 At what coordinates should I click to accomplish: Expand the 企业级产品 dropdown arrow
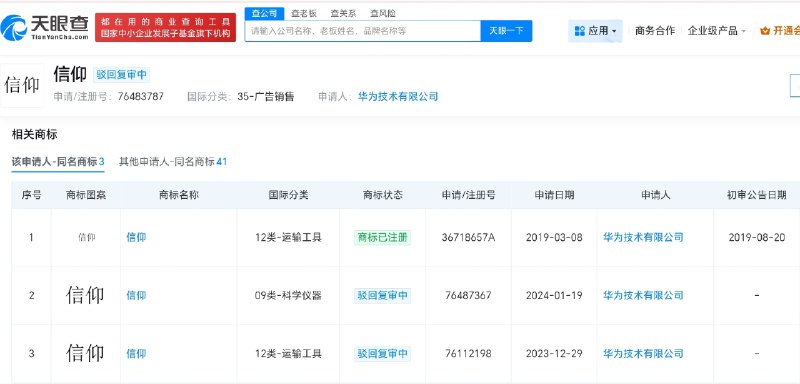click(743, 32)
